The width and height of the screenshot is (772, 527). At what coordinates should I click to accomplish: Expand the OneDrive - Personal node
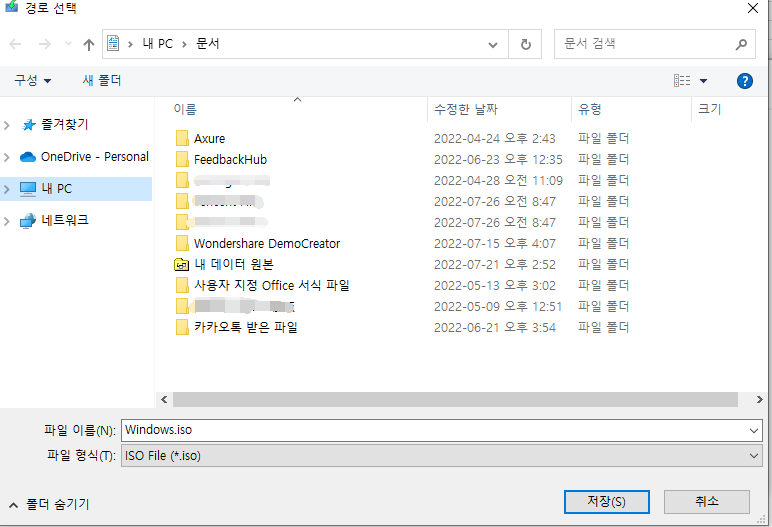coord(7,157)
